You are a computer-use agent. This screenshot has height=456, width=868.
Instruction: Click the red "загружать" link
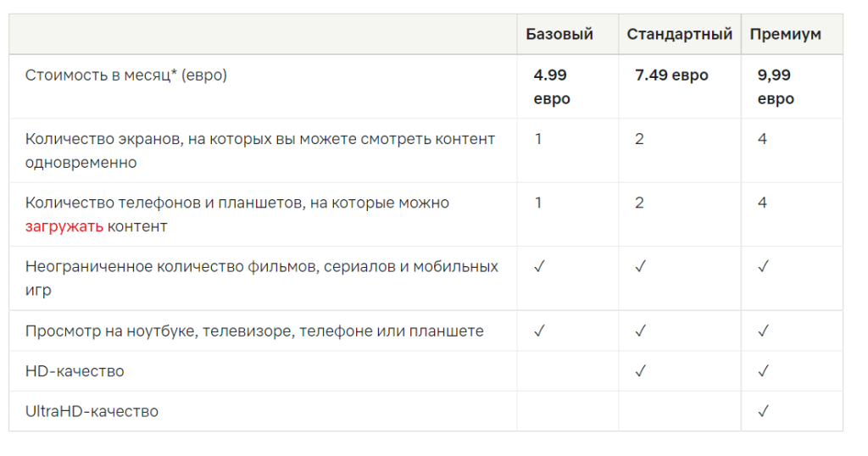(x=64, y=226)
